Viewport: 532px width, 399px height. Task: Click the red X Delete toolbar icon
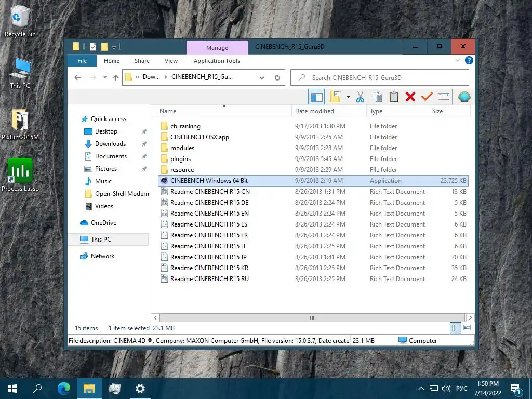click(x=410, y=97)
